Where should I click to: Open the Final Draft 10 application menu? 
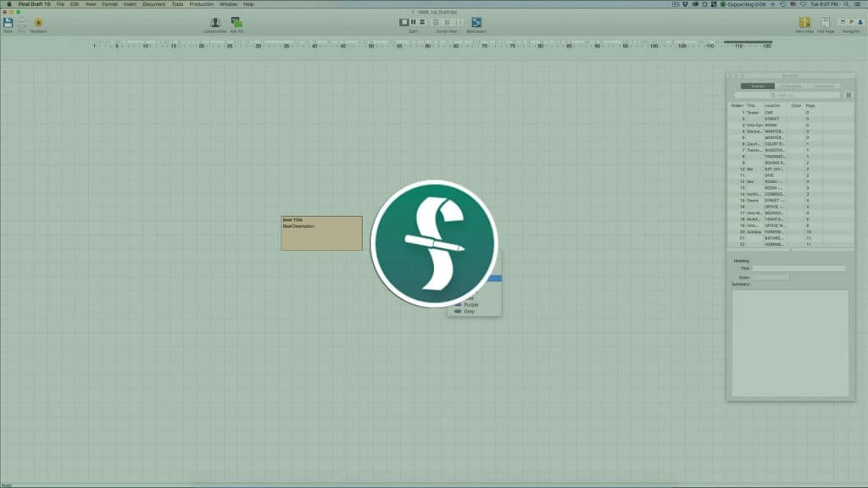pyautogui.click(x=34, y=4)
